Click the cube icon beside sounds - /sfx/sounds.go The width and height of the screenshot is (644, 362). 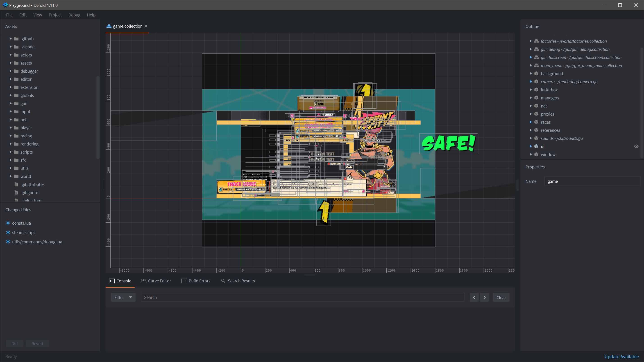coord(536,138)
